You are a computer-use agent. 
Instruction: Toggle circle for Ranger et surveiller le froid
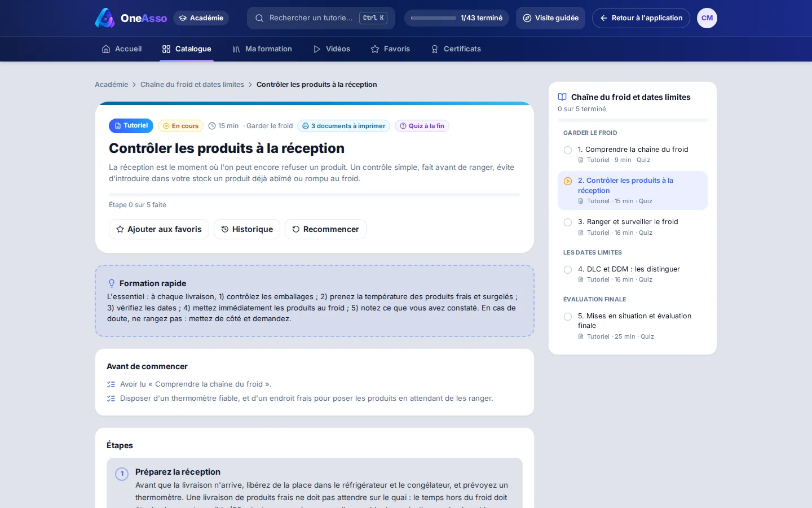coord(568,222)
